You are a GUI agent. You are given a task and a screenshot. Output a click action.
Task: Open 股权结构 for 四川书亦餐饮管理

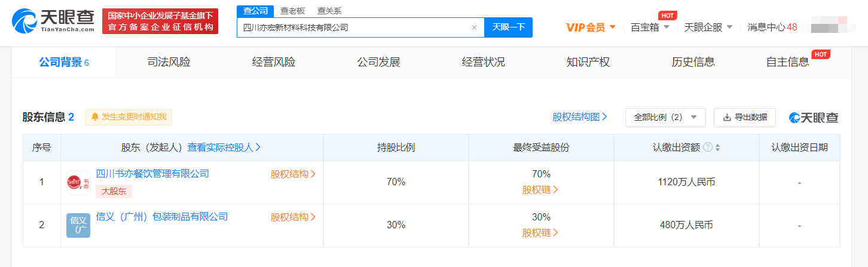coord(293,174)
